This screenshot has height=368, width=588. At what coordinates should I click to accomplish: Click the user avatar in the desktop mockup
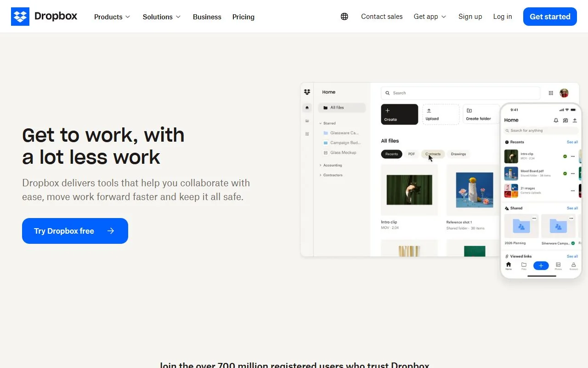tap(564, 93)
